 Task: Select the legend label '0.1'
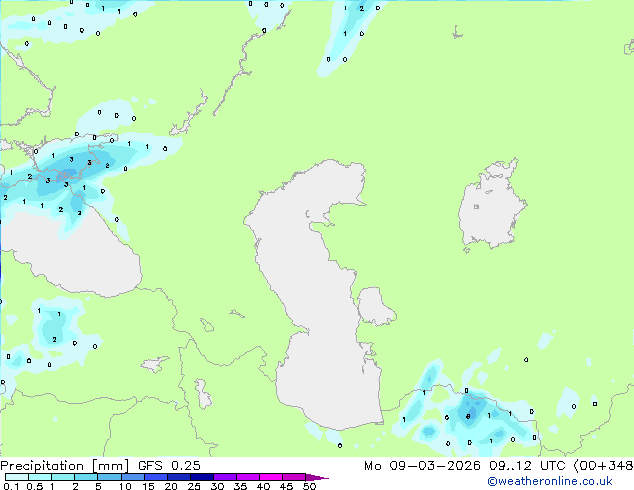[11, 486]
